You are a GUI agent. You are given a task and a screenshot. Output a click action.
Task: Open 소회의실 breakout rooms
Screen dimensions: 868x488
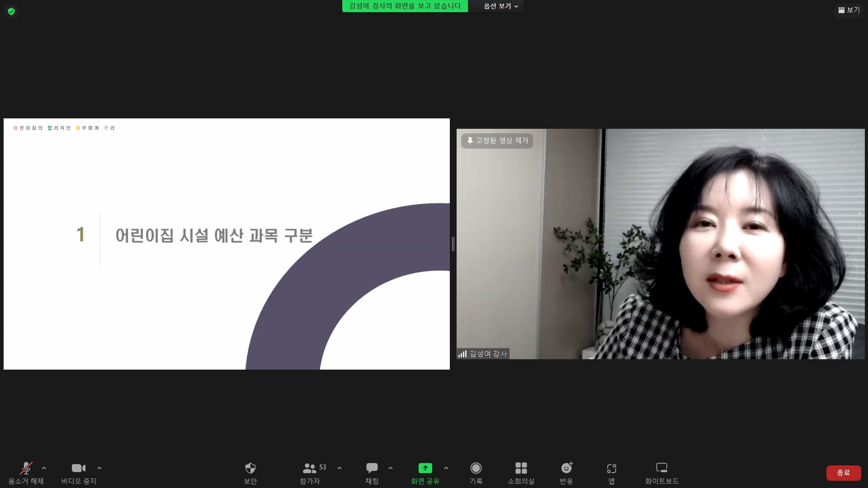tap(521, 473)
